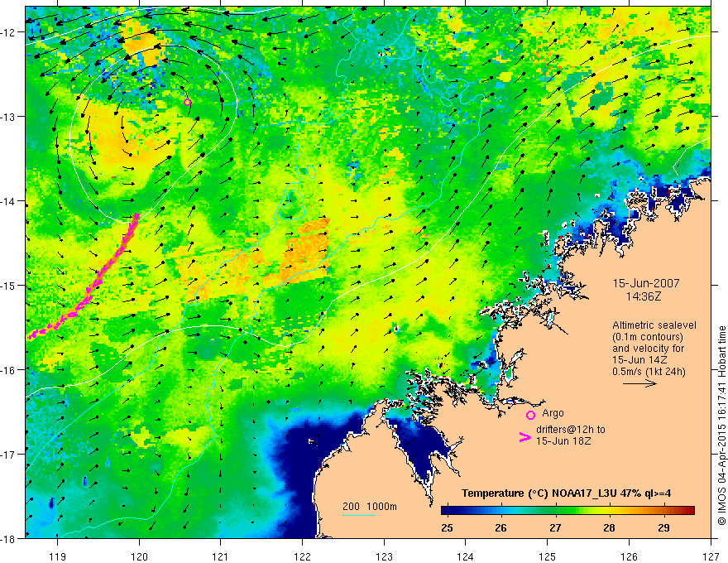This screenshot has width=728, height=563.
Task: Click the Temperature NOAA17_L3U title
Action: 566,493
